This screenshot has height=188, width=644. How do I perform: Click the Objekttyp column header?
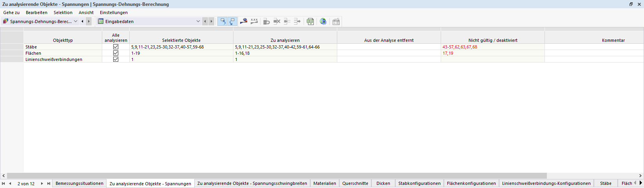63,37
